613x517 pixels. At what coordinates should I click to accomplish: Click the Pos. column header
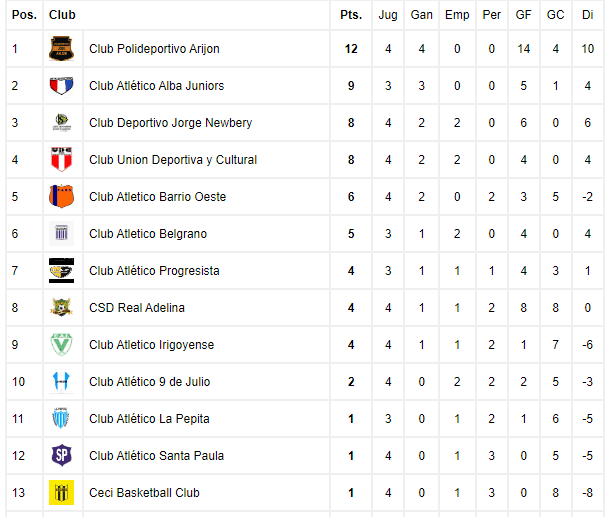point(24,15)
